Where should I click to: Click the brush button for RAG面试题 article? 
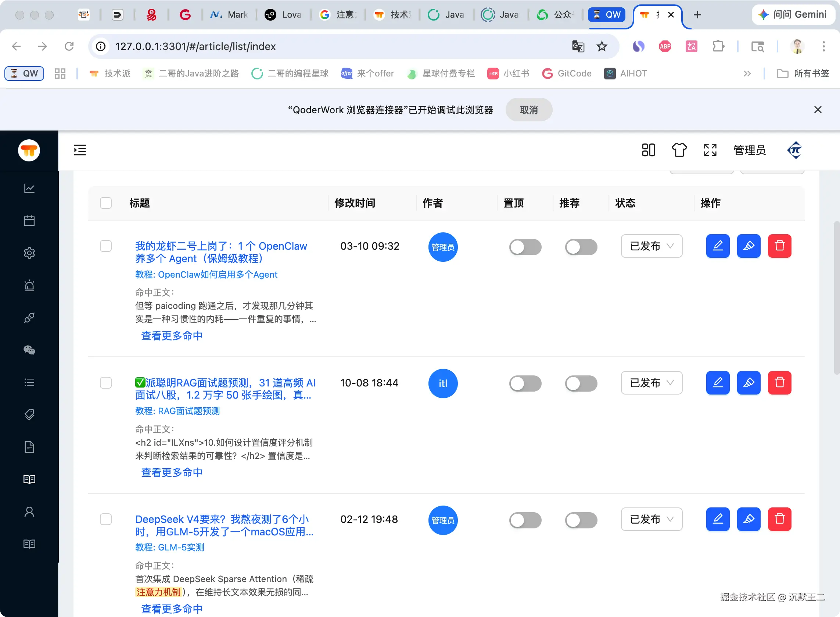click(749, 383)
